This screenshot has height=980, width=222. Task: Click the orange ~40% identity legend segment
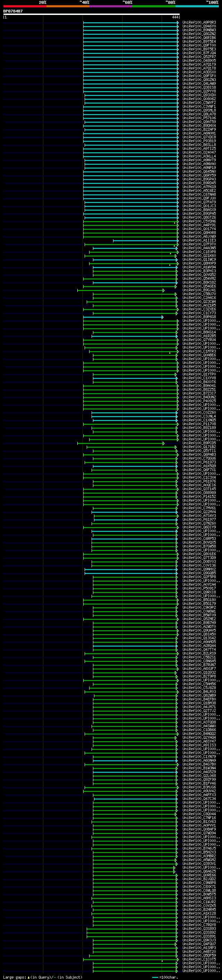tap(68, 6)
